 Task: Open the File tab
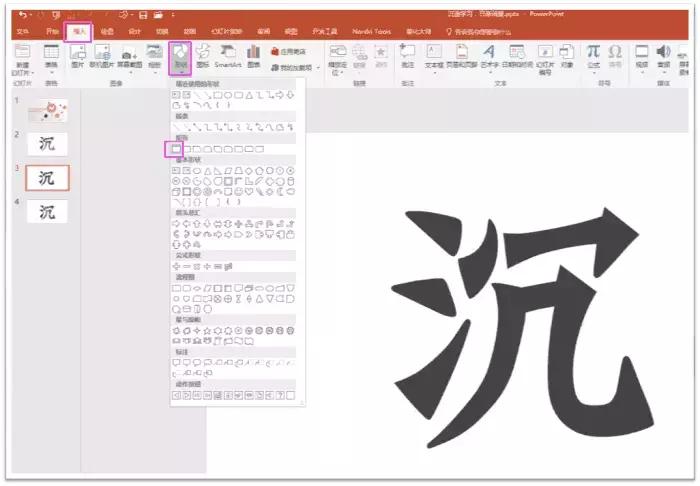22,31
